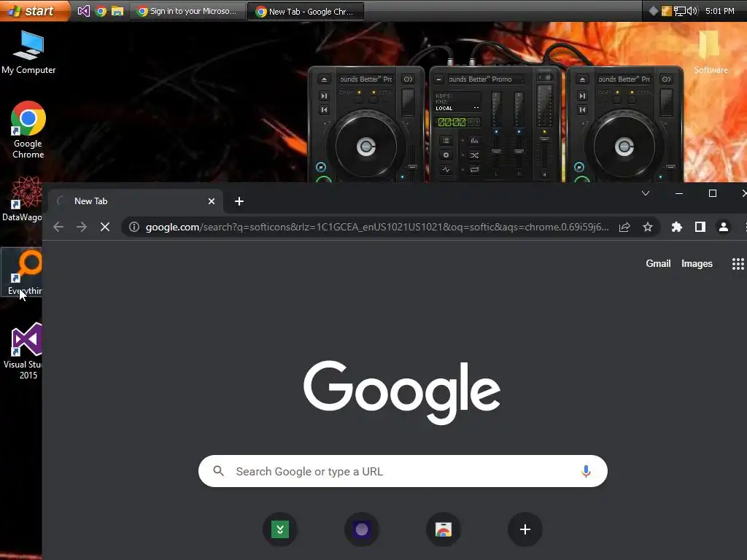Open playlist icon in mixer panel

point(446,141)
